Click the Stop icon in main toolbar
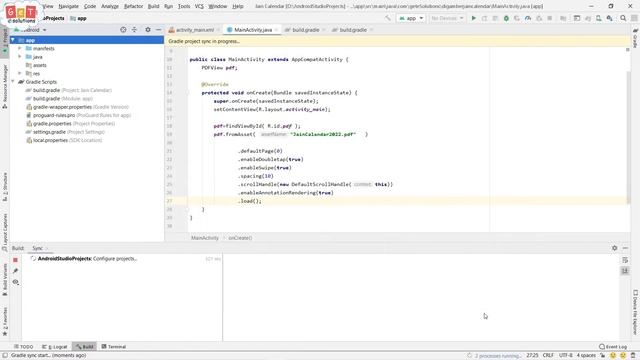 (550, 18)
